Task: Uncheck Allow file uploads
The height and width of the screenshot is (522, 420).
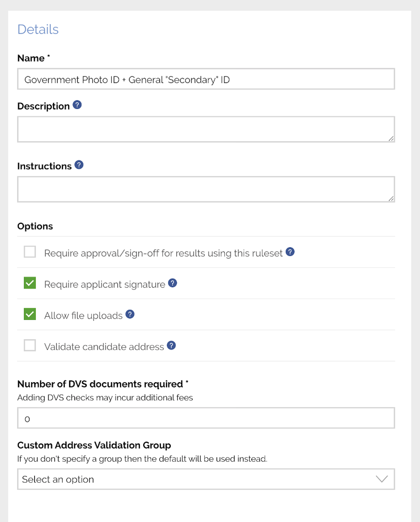Action: click(x=30, y=314)
